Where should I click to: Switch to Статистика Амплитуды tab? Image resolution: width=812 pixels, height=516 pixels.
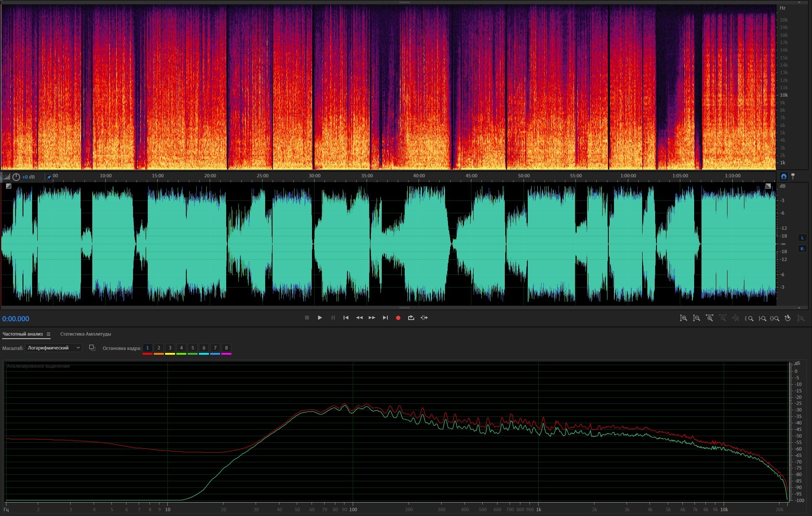point(85,334)
